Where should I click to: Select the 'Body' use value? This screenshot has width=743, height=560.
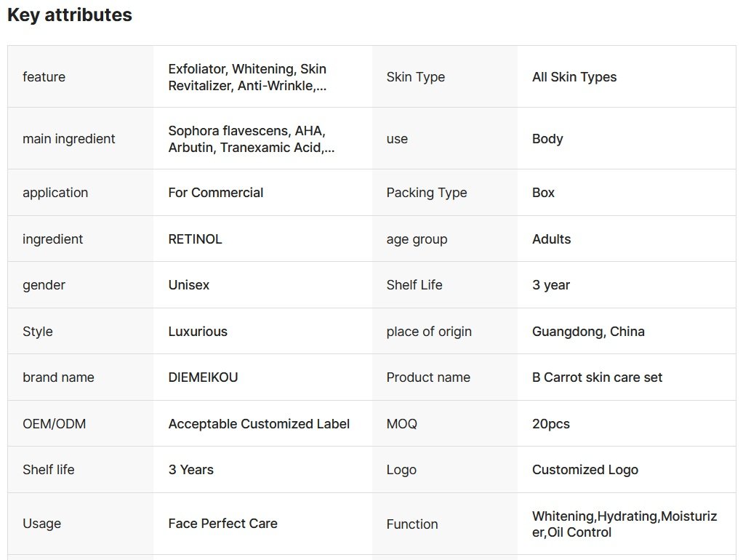click(547, 139)
